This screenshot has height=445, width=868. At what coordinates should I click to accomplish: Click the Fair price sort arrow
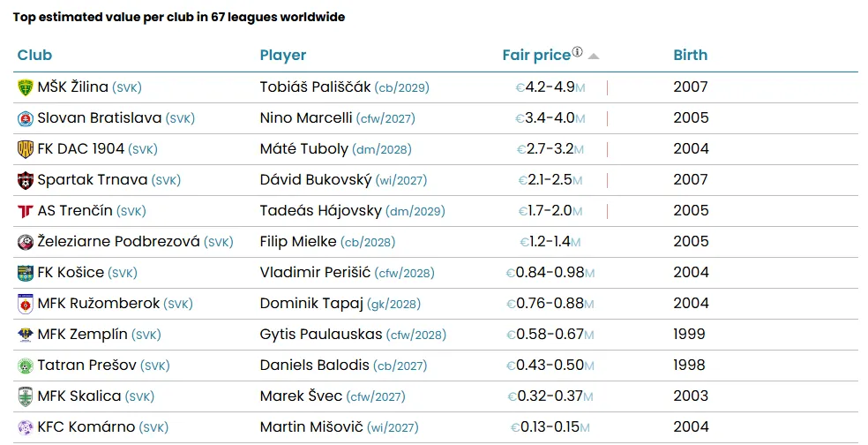click(594, 56)
